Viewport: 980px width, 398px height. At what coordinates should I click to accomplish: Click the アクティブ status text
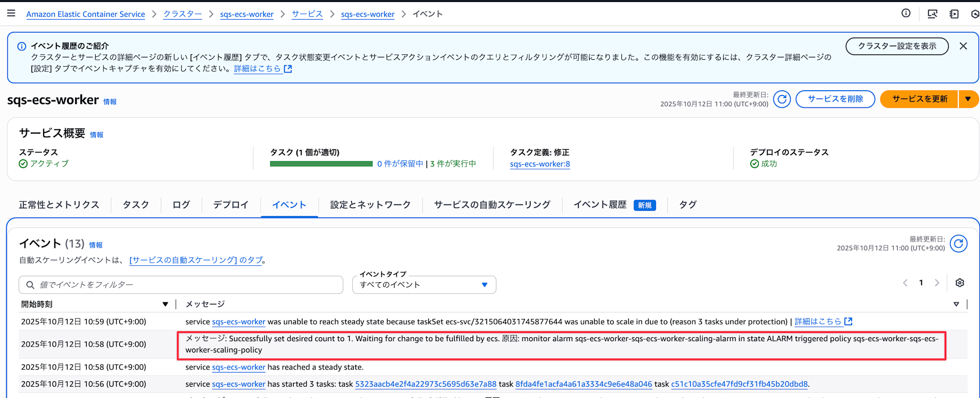[49, 164]
